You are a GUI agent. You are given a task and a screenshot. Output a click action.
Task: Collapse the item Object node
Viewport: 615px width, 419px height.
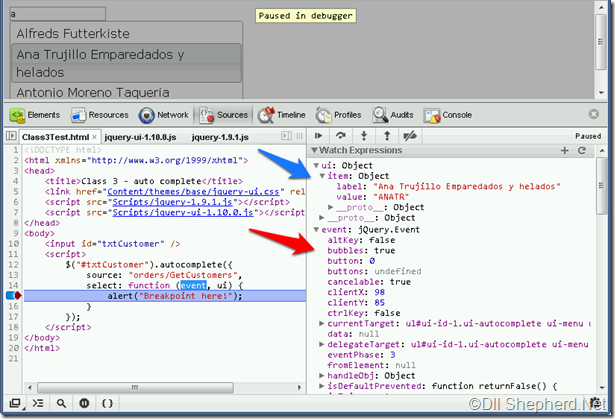coord(322,176)
